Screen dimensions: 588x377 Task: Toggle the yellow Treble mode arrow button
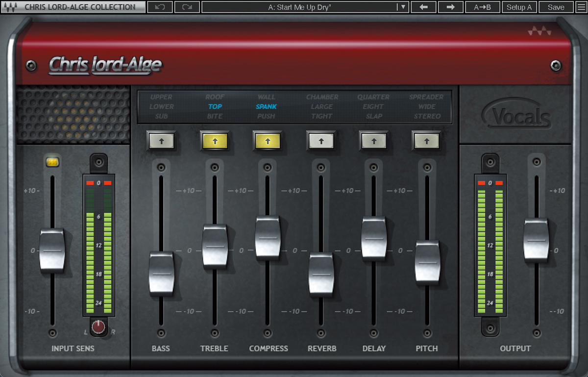click(215, 141)
